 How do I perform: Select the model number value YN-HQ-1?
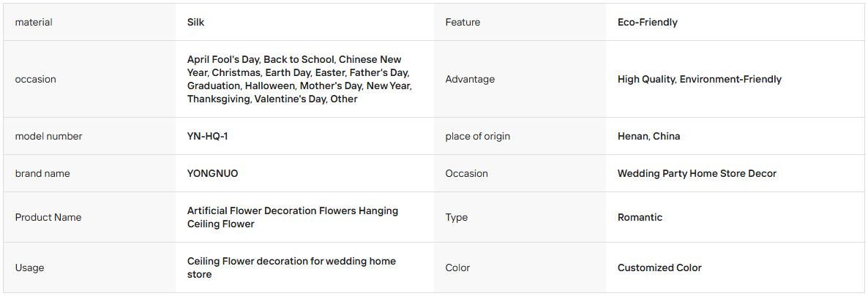click(208, 136)
